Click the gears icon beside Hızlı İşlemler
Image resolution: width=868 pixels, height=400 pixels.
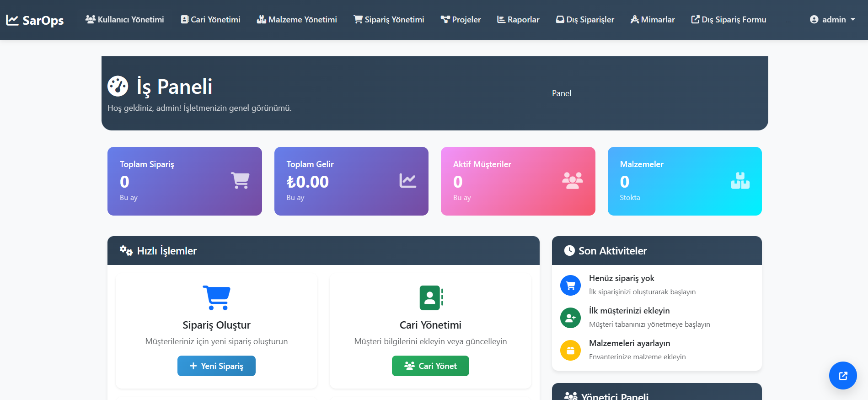click(126, 250)
